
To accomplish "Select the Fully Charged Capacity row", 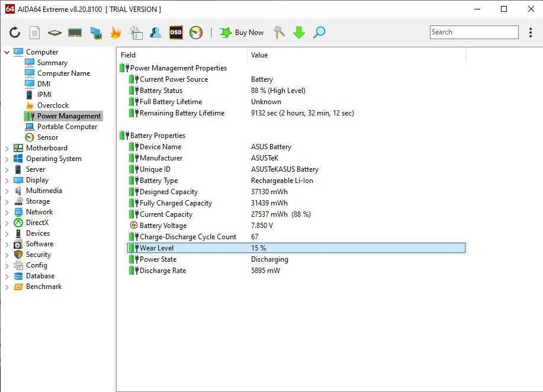I will click(297, 203).
